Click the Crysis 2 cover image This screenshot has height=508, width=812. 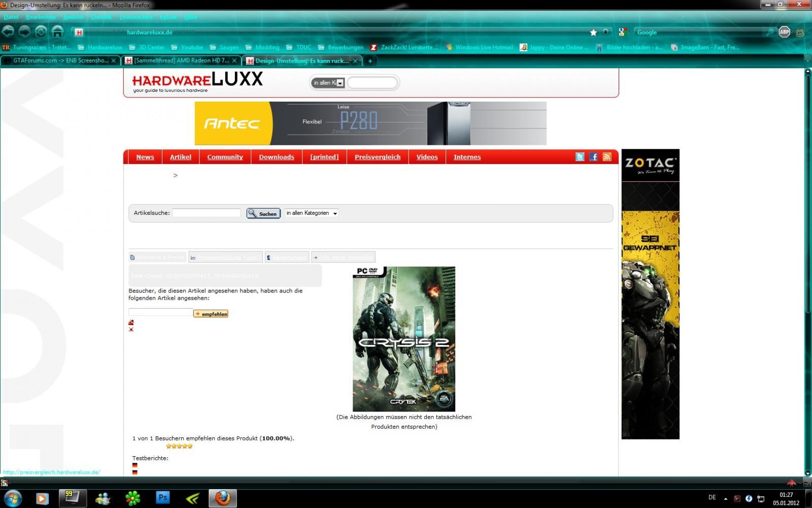pyautogui.click(x=404, y=339)
